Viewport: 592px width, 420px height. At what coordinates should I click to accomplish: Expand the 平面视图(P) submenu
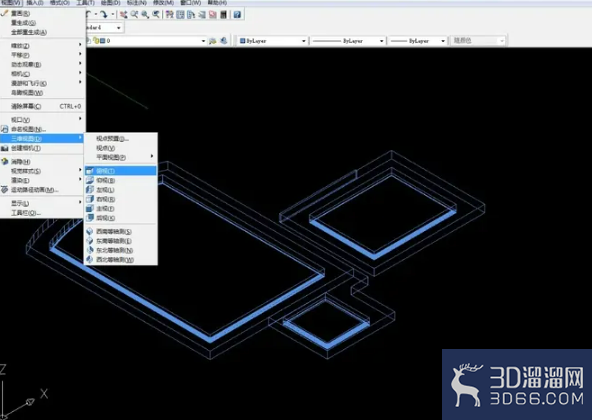[x=121, y=157]
